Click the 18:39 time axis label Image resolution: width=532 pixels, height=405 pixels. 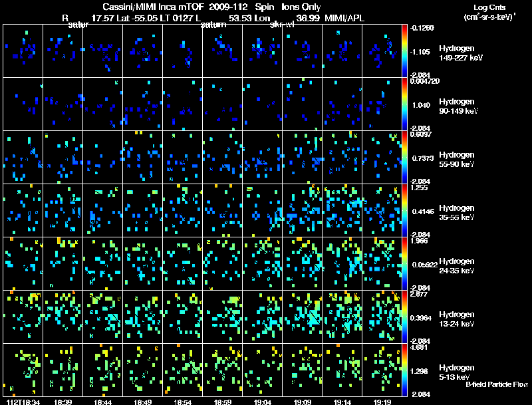click(63, 402)
